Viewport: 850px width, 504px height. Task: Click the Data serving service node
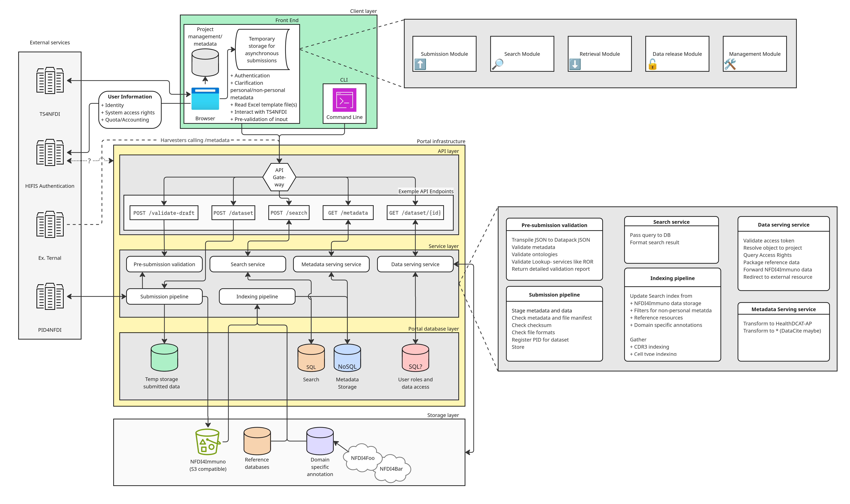[x=415, y=264]
